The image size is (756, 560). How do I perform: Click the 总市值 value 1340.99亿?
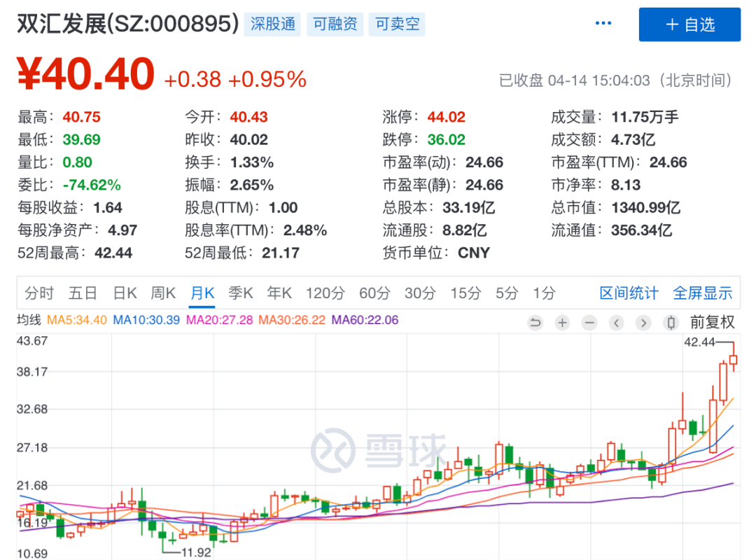645,207
